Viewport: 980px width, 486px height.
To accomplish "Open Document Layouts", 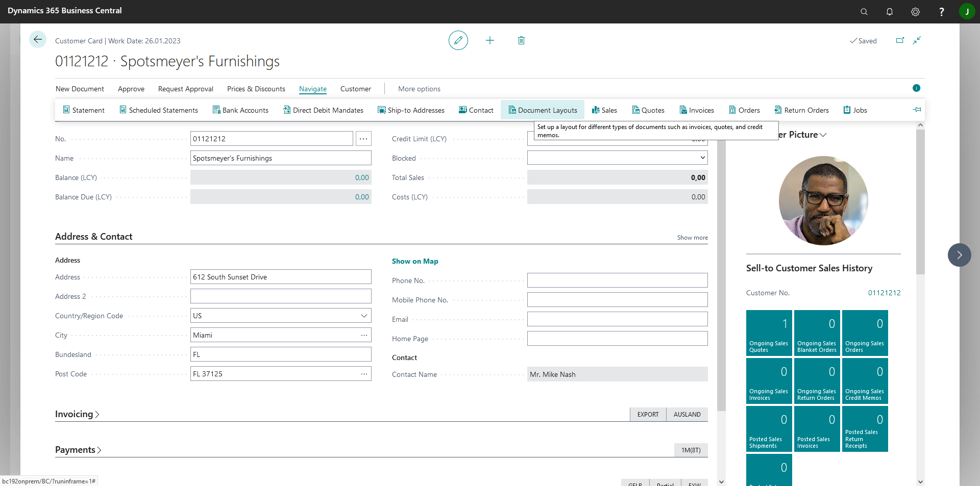I will (543, 110).
